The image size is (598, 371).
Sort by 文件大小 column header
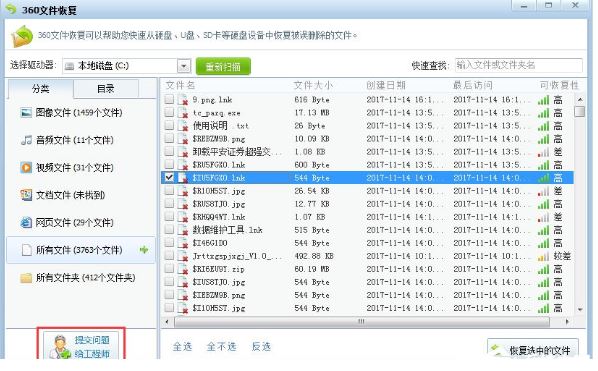click(313, 85)
